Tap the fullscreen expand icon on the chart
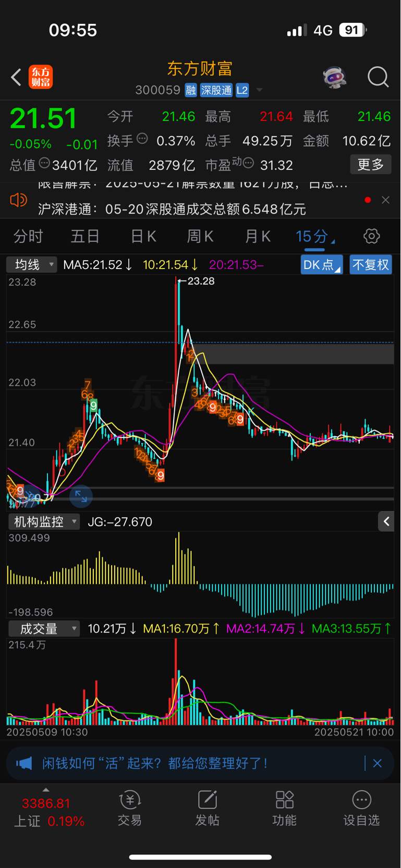Viewport: 401px width, 868px height. click(x=81, y=496)
